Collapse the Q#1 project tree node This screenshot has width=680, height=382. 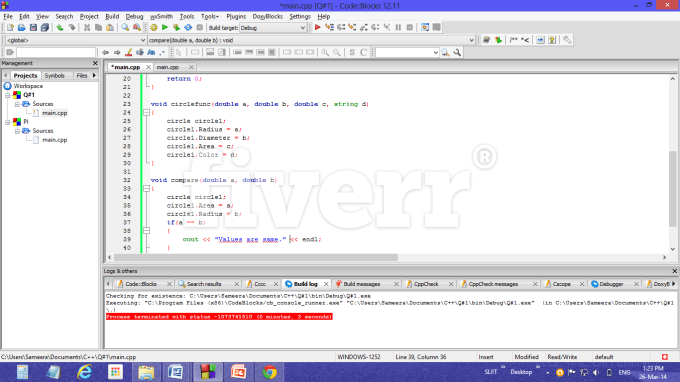pos(8,95)
